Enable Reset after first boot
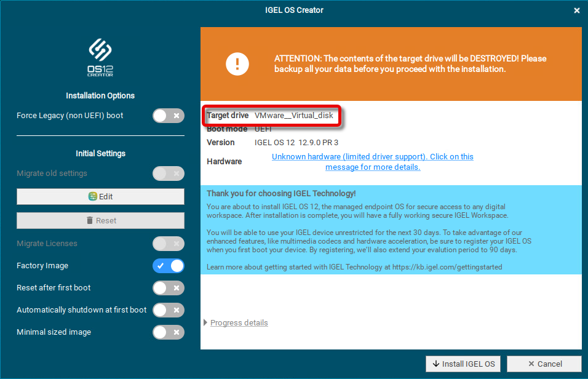This screenshot has height=379, width=588. click(x=169, y=288)
